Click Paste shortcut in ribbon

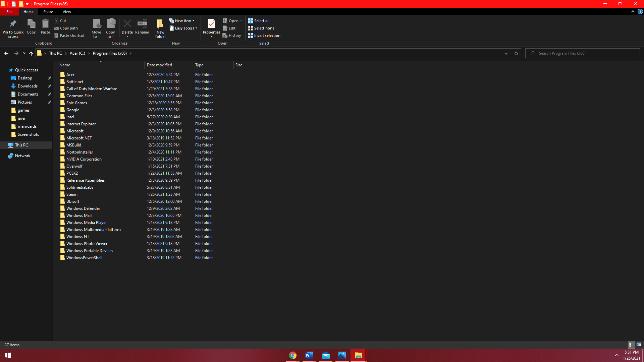coord(69,36)
